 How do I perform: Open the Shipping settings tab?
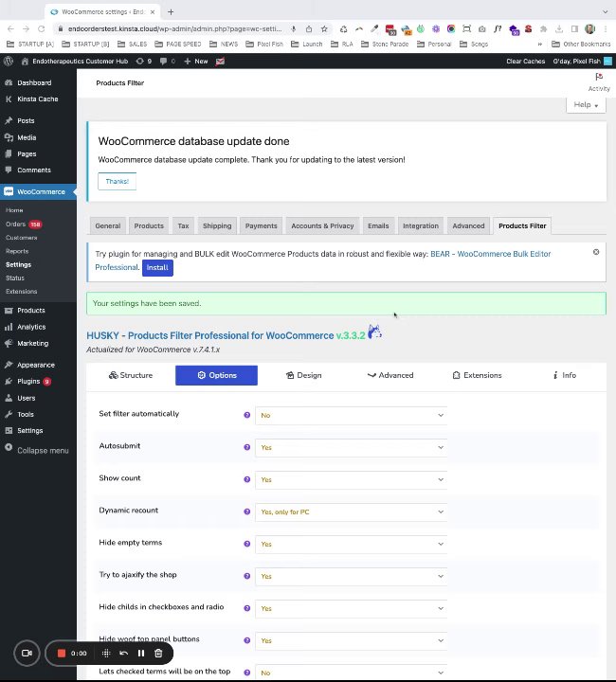(217, 226)
